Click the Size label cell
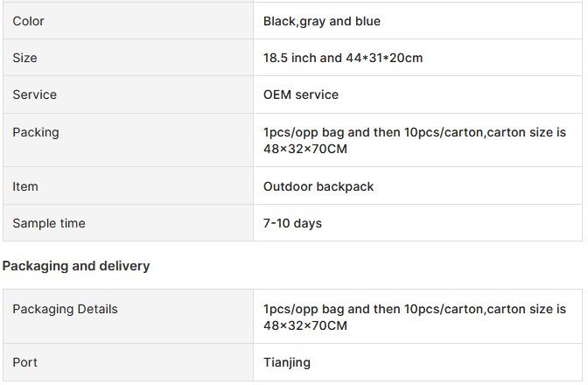 pos(128,58)
